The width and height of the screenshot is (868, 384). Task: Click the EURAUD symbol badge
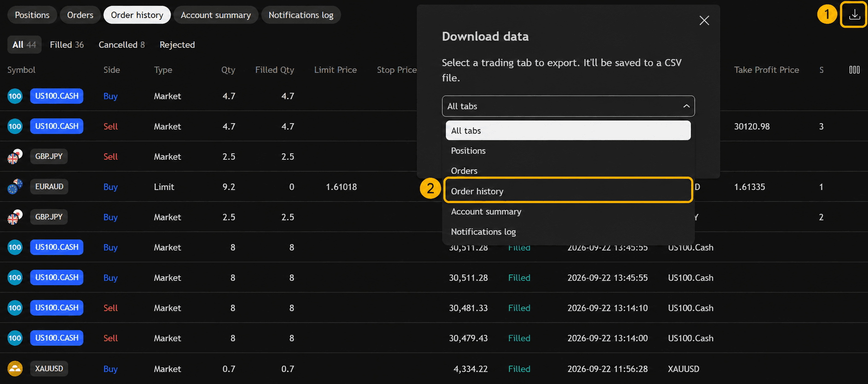point(49,186)
